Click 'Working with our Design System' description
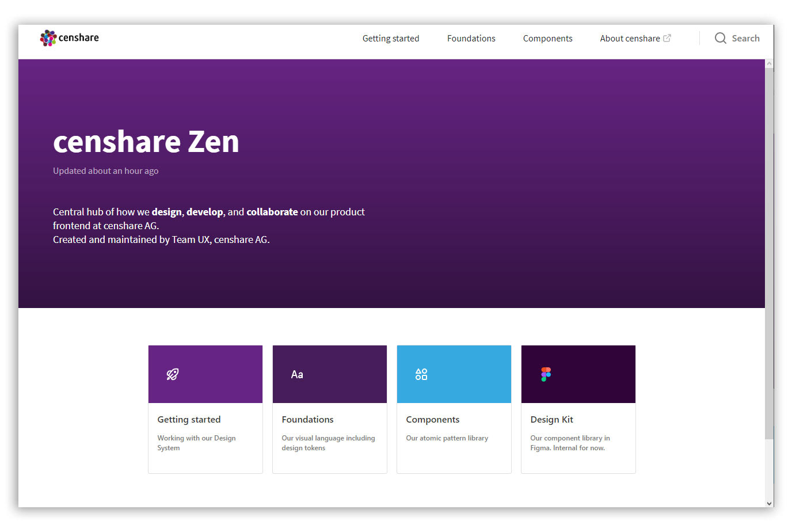This screenshot has height=532, width=792. coord(197,443)
